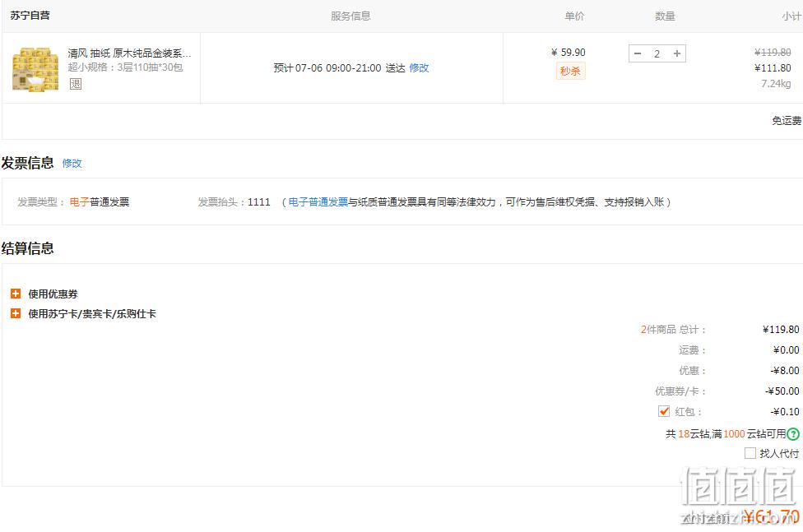Click the 免运费 free shipping text

click(x=787, y=121)
